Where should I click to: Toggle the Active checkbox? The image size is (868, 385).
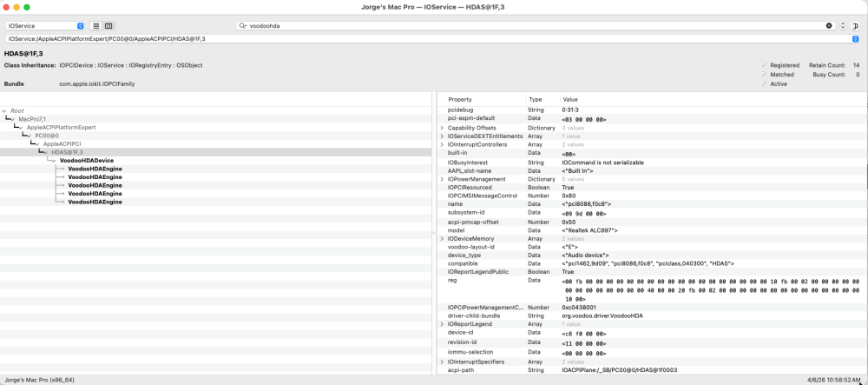pyautogui.click(x=764, y=83)
